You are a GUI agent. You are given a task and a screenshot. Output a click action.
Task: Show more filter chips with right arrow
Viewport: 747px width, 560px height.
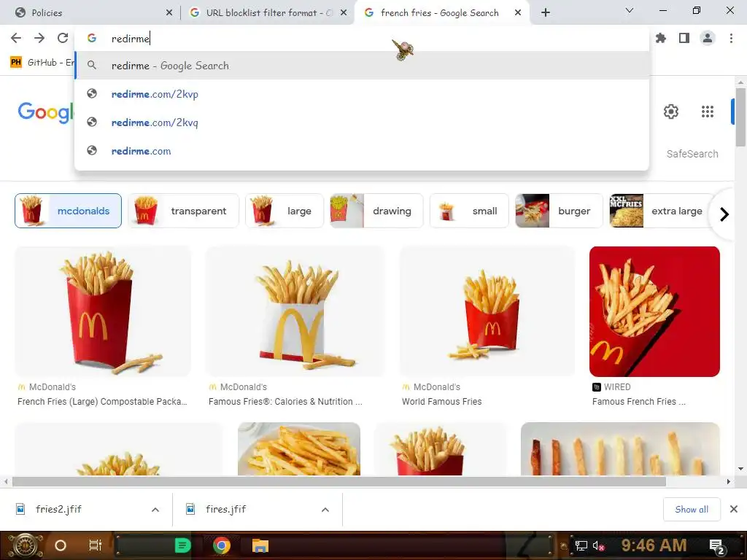point(724,214)
